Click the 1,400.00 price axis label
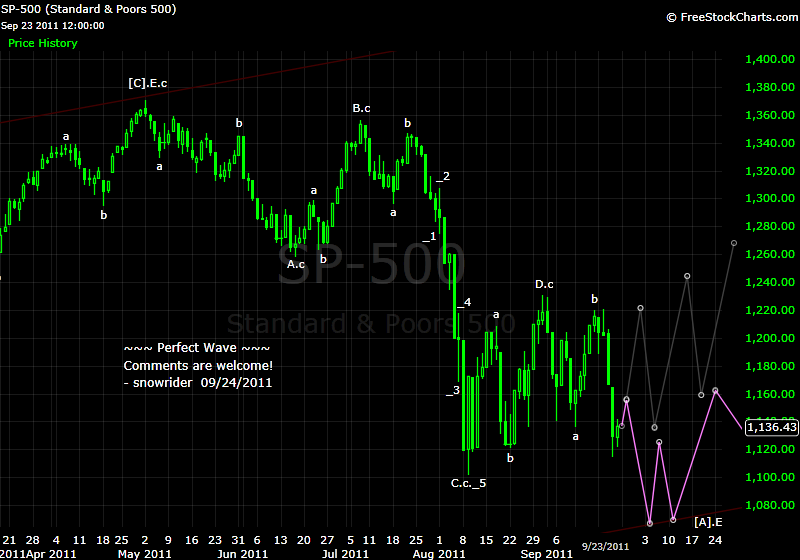 click(770, 59)
